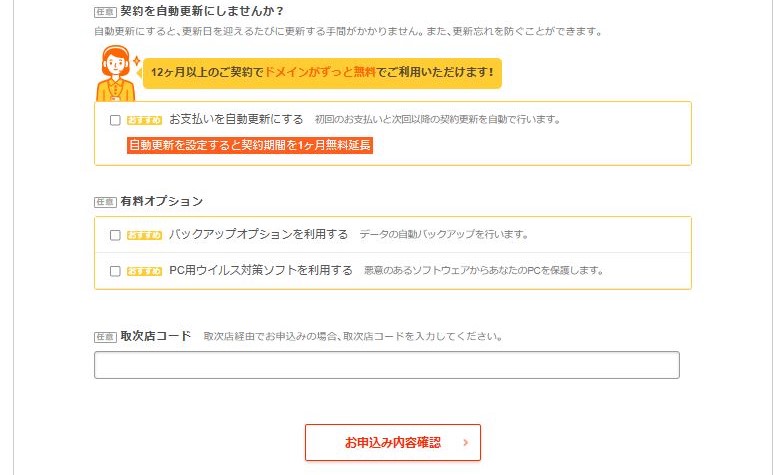Click the sparkle icon beside the operator
This screenshot has height=475, width=784.
(x=137, y=62)
